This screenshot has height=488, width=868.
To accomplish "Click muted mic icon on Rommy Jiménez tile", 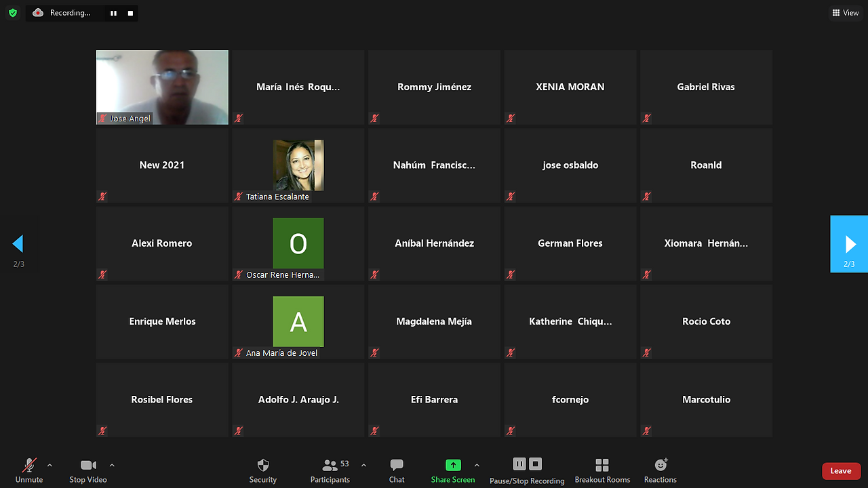I will click(374, 118).
